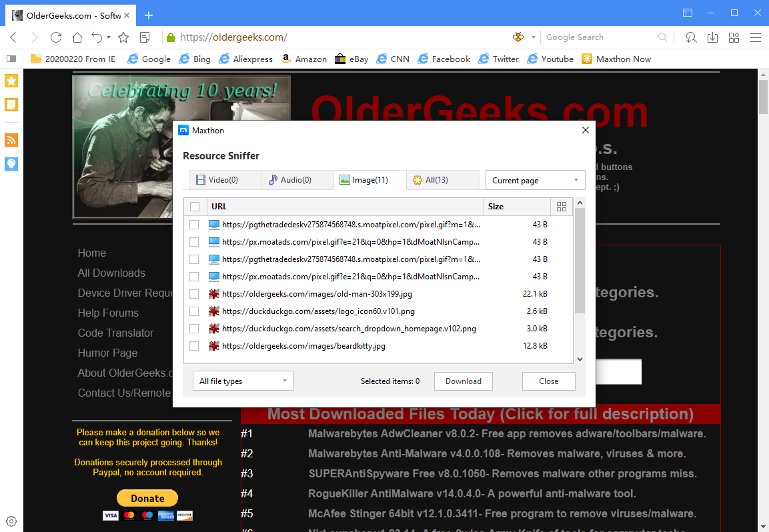769x532 pixels.
Task: Click the web page vertical scrollbar thumb
Action: [763, 97]
